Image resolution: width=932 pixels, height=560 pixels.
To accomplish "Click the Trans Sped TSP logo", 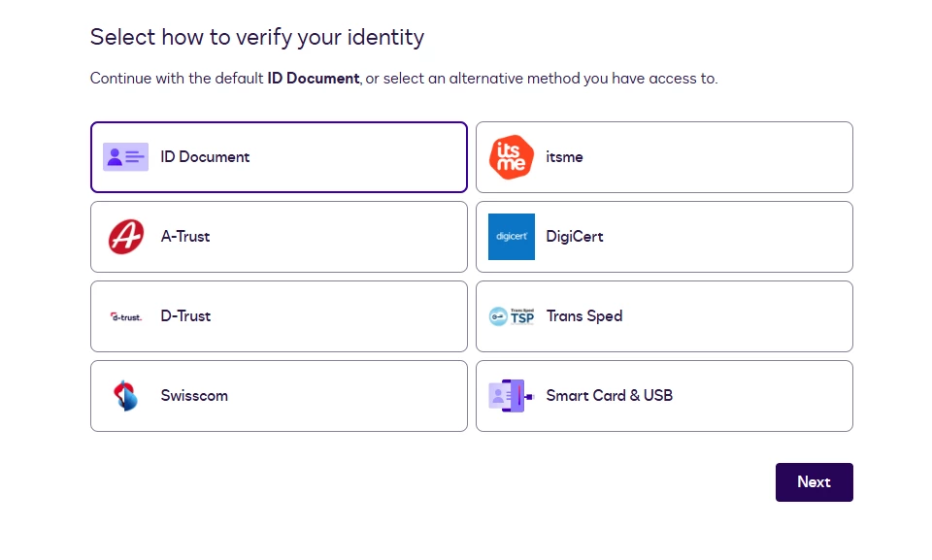I will tap(511, 316).
